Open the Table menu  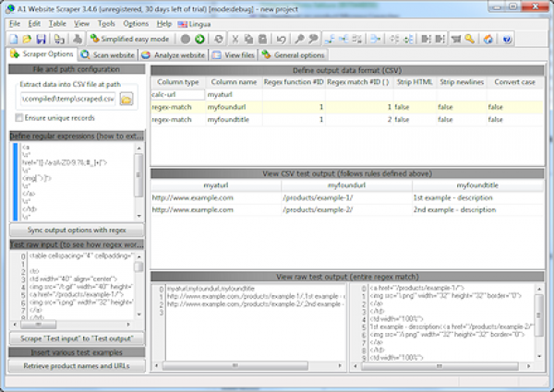click(58, 22)
